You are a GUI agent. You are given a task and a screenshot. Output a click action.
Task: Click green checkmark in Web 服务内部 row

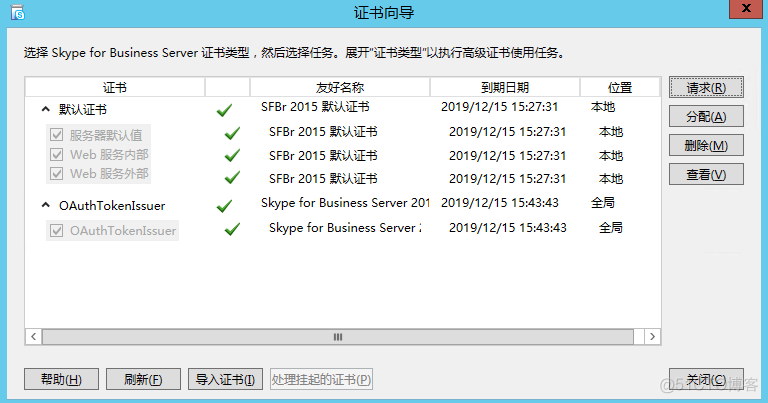[x=232, y=156]
